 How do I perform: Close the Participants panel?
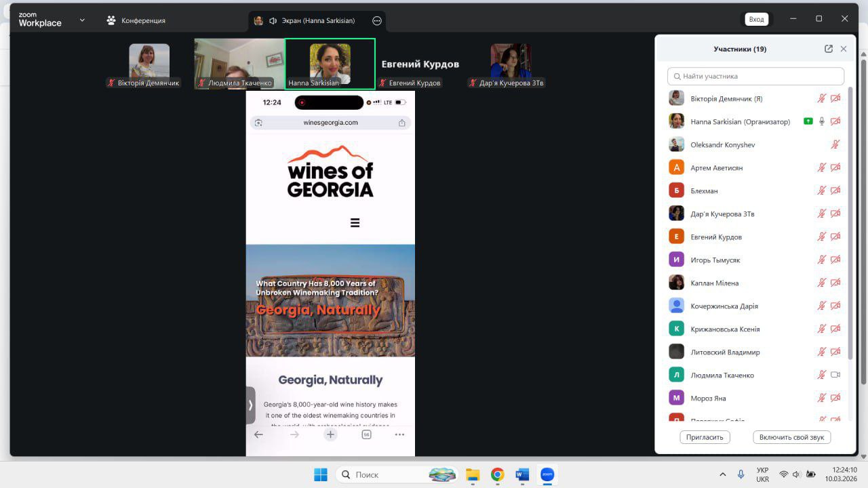(x=844, y=49)
